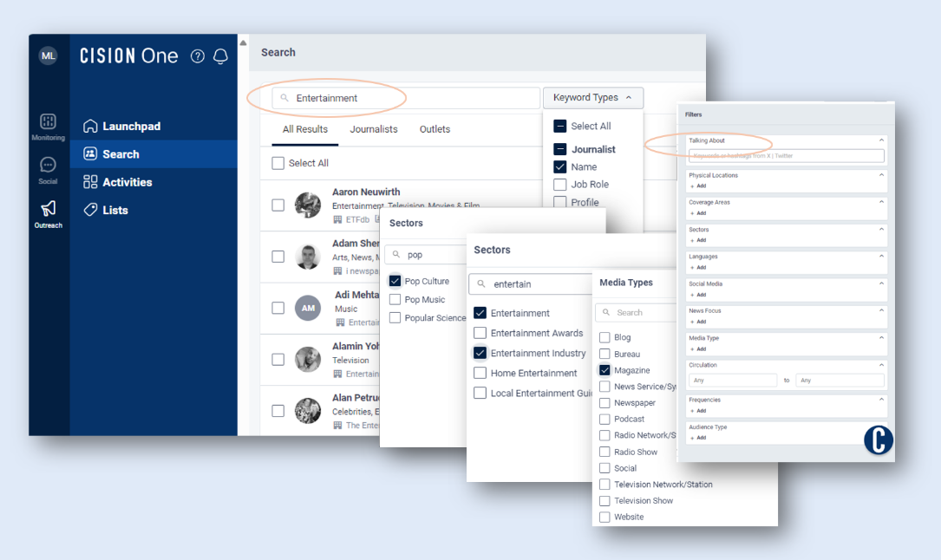Switch to the Outlets tab
This screenshot has height=560, width=941.
tap(435, 129)
